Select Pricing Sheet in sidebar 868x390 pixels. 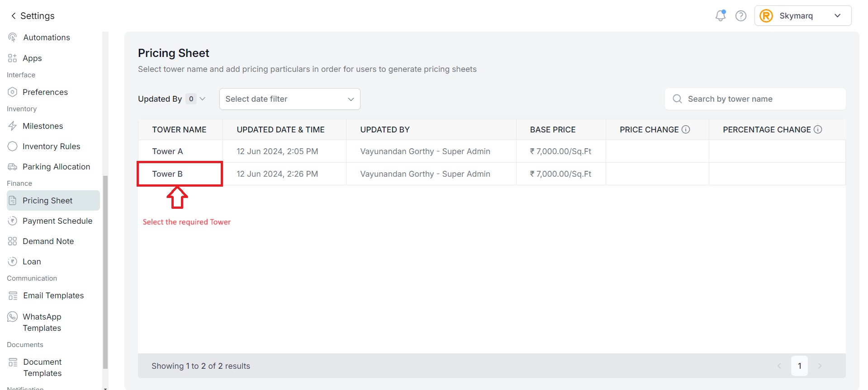tap(53, 201)
